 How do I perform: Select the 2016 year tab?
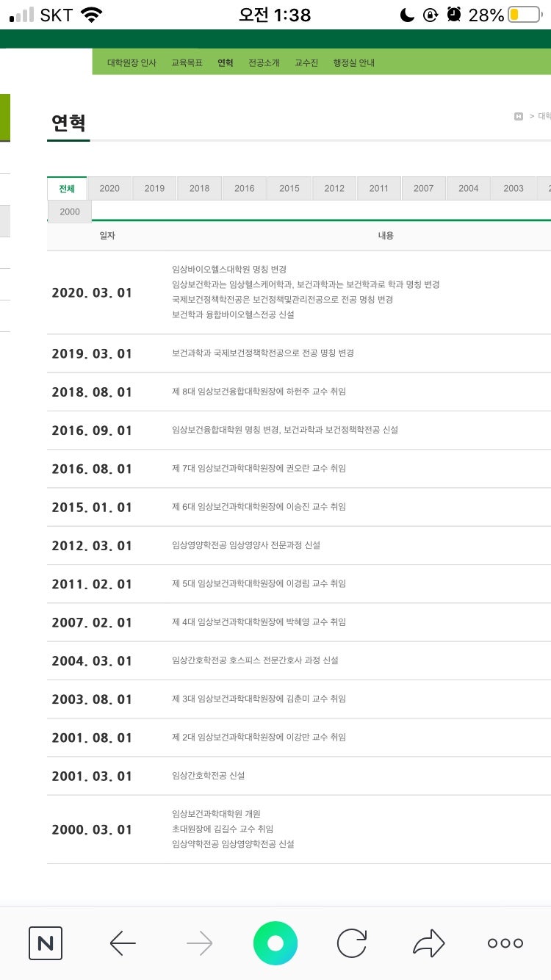[245, 188]
